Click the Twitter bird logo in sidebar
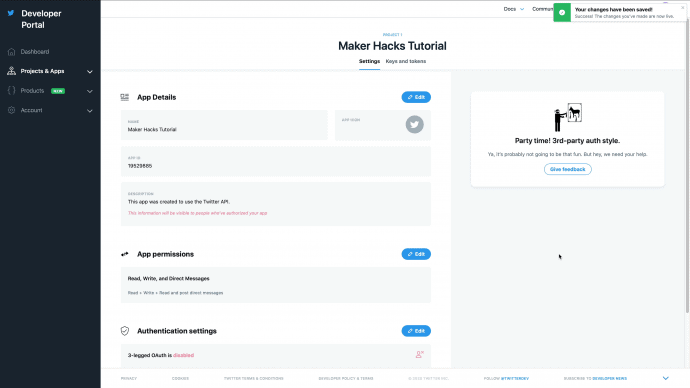 (x=11, y=13)
